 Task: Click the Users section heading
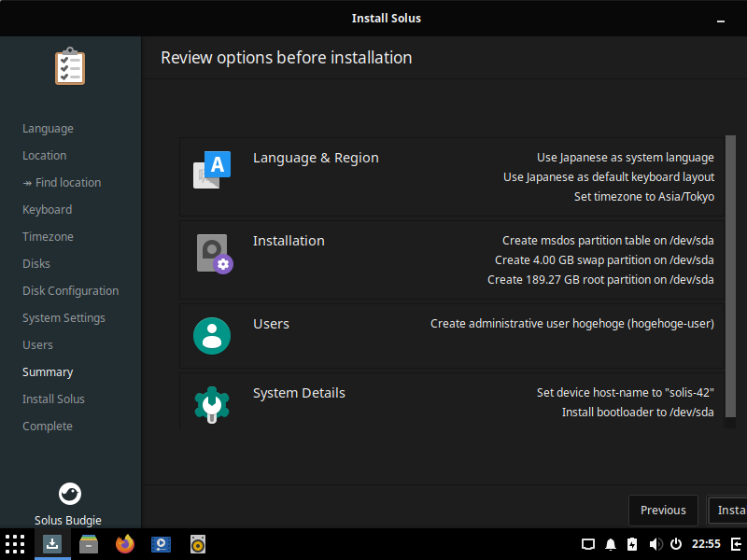pyautogui.click(x=271, y=324)
